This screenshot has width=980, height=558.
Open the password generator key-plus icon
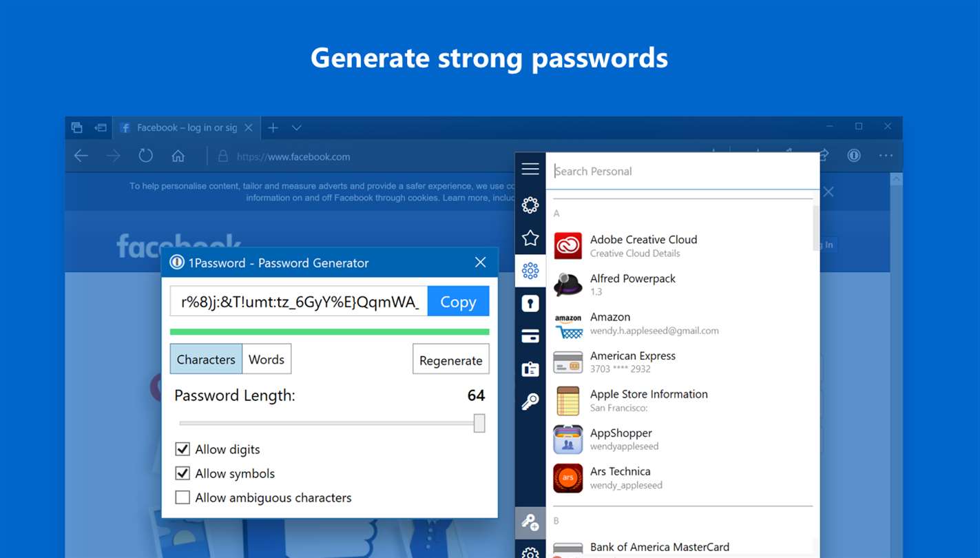point(530,523)
